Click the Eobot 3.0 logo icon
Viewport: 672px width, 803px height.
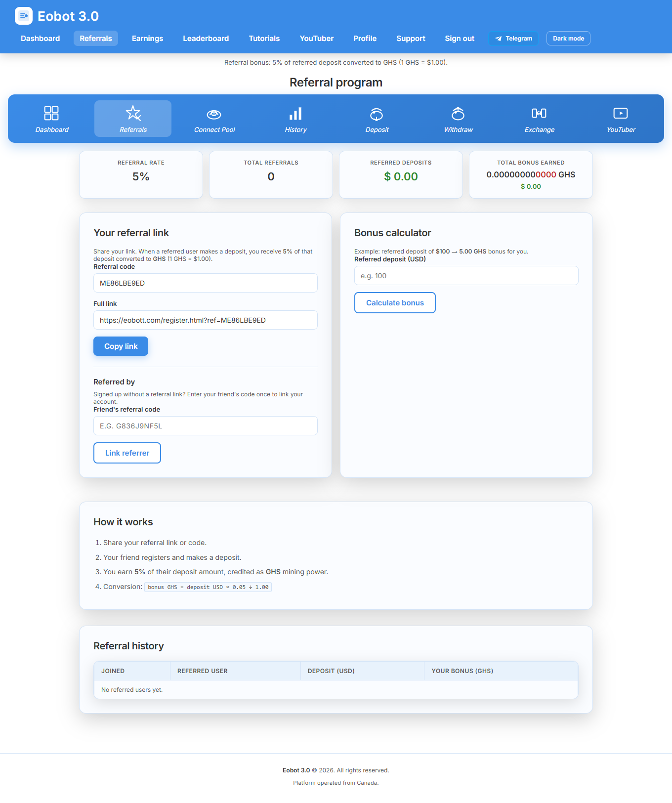(24, 16)
